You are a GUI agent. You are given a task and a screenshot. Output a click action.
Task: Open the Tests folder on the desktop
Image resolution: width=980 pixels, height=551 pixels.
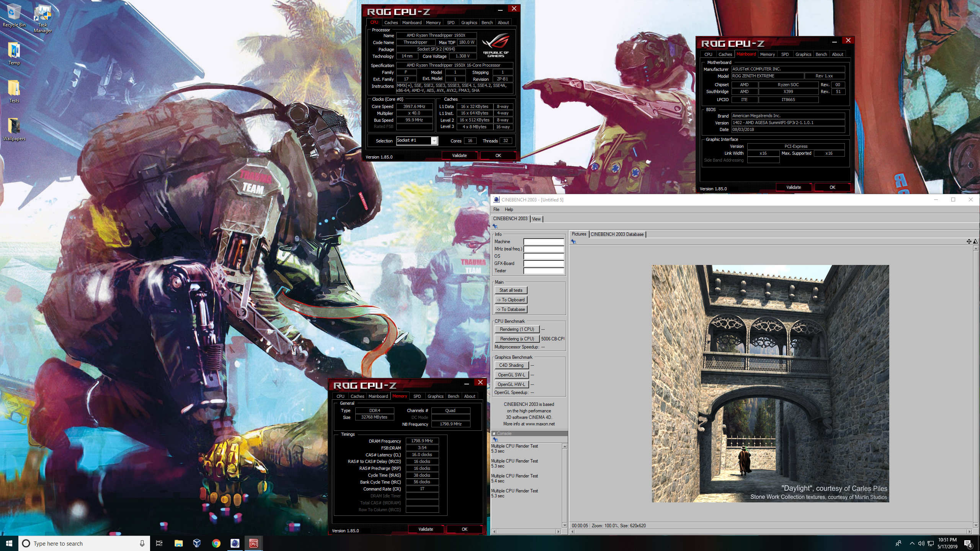click(14, 91)
